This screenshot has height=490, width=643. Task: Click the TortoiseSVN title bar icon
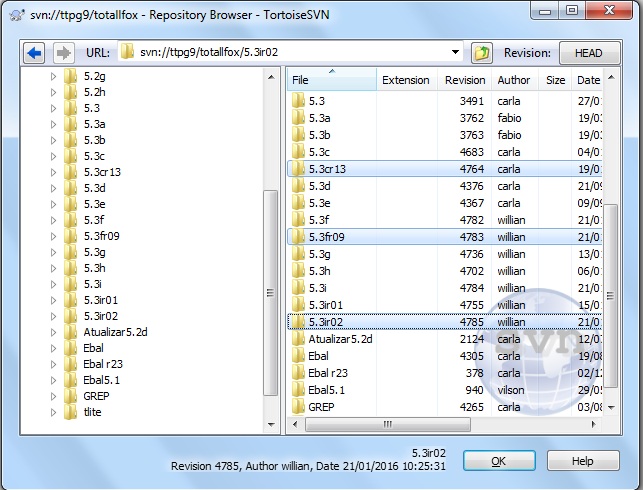(x=17, y=15)
